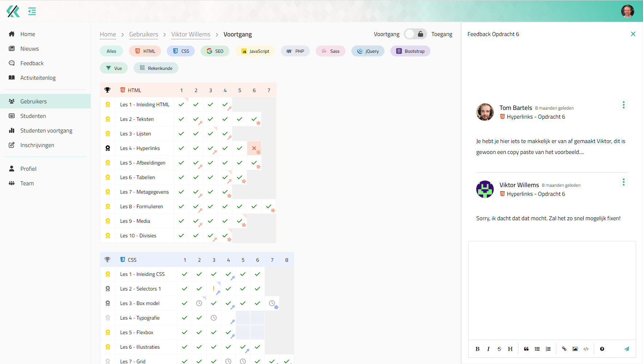The image size is (643, 364).
Task: Open options menu for Viktor Willems' comment
Action: click(623, 182)
